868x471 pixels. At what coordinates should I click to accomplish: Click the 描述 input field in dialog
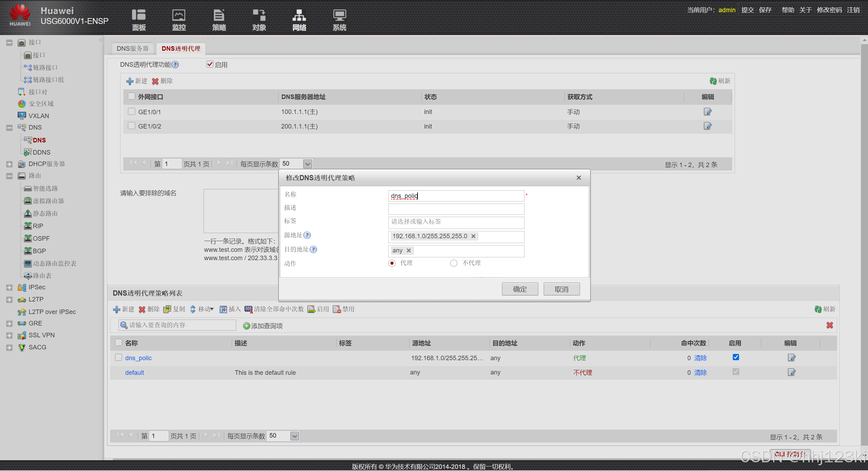[x=456, y=209]
